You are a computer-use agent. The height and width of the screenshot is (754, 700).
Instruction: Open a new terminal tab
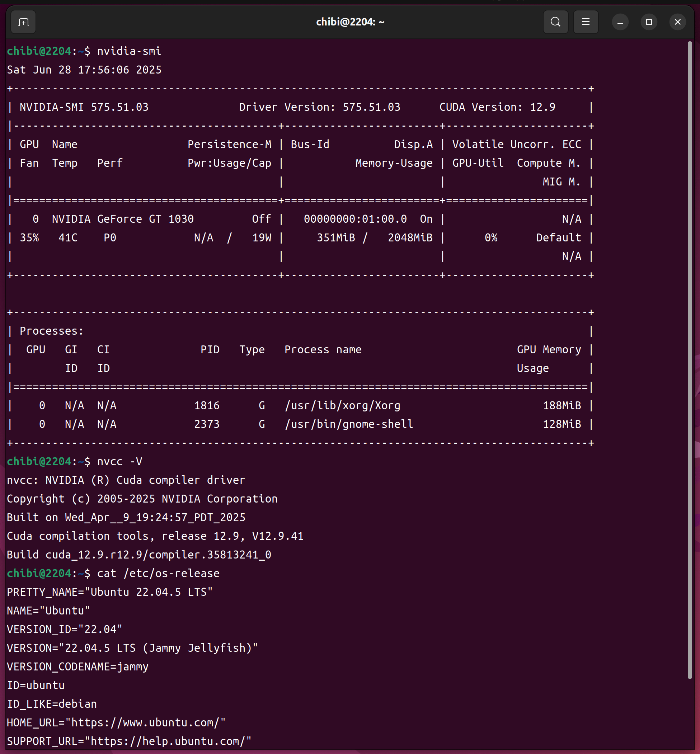(x=23, y=22)
